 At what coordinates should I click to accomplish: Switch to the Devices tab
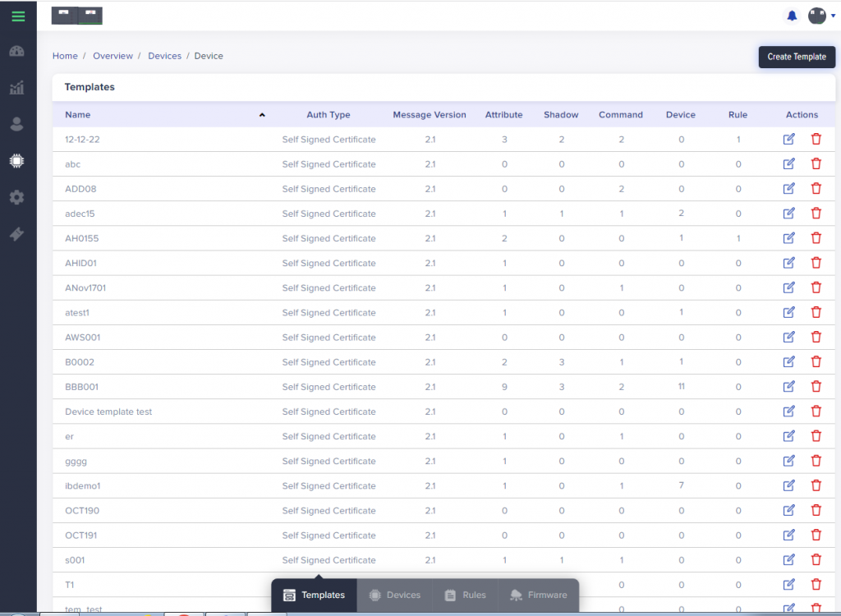[394, 595]
